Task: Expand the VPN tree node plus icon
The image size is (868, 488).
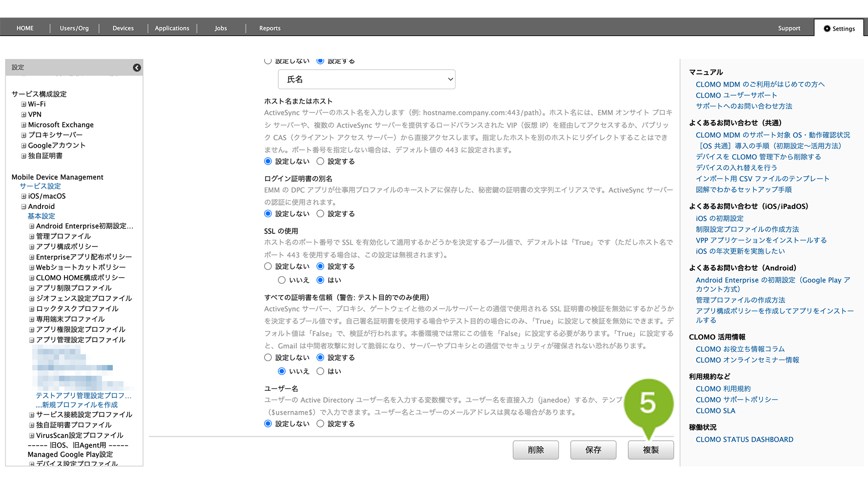Action: pyautogui.click(x=23, y=115)
